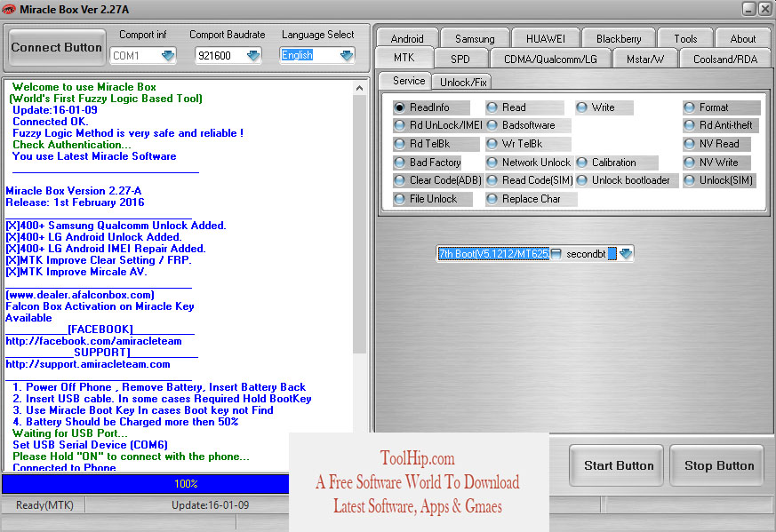Expand the Language Select dropdown
Viewport: 776px width, 532px height.
[347, 55]
